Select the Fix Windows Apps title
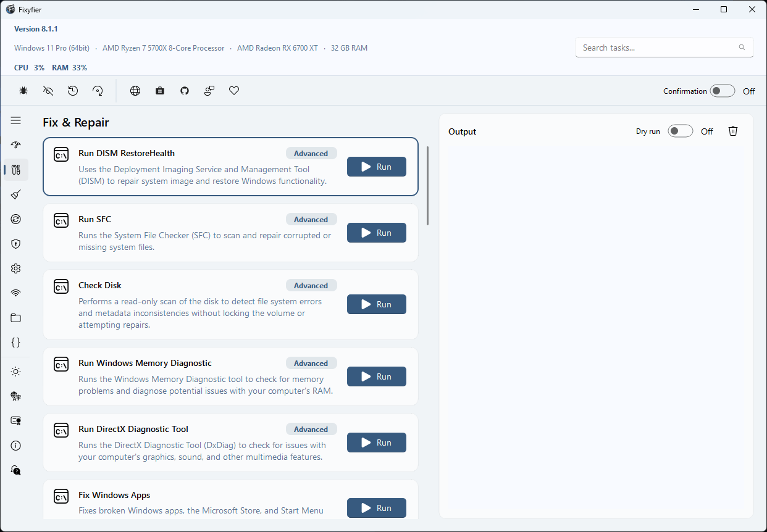The height and width of the screenshot is (532, 767). [114, 495]
